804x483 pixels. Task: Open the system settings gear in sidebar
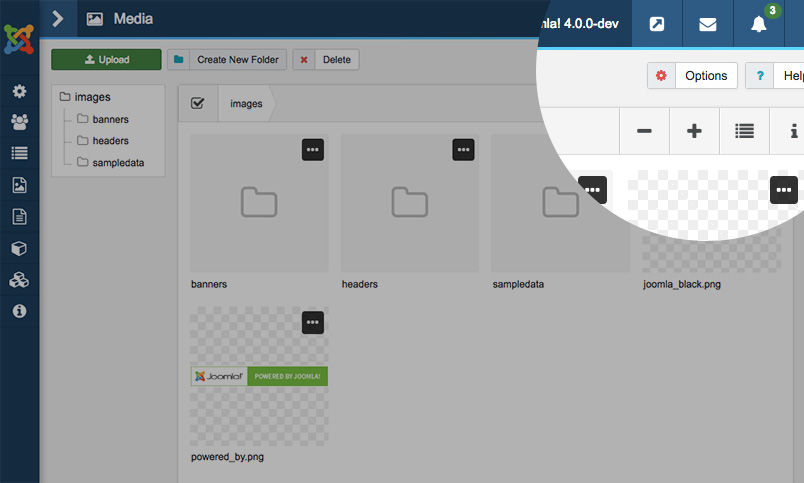[x=19, y=92]
